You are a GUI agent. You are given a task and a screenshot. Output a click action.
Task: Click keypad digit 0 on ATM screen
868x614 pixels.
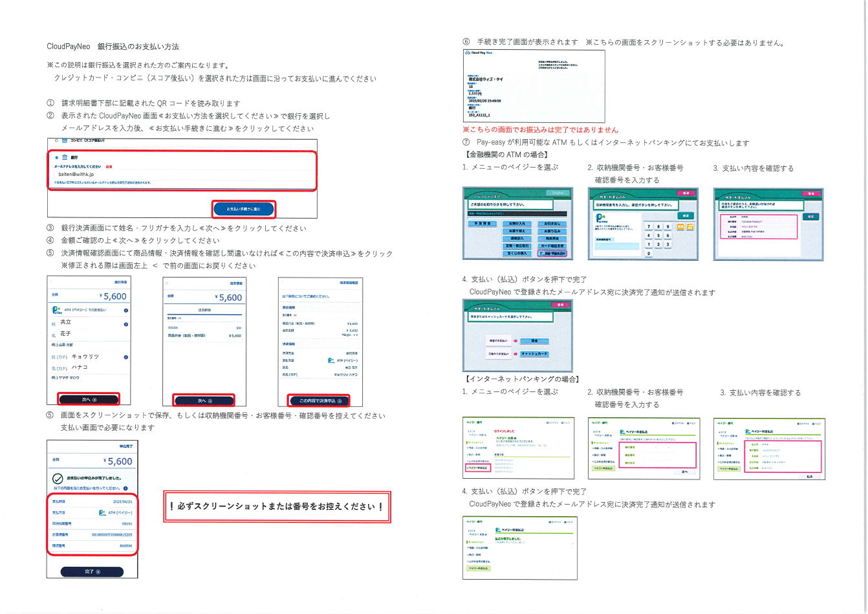click(x=649, y=254)
